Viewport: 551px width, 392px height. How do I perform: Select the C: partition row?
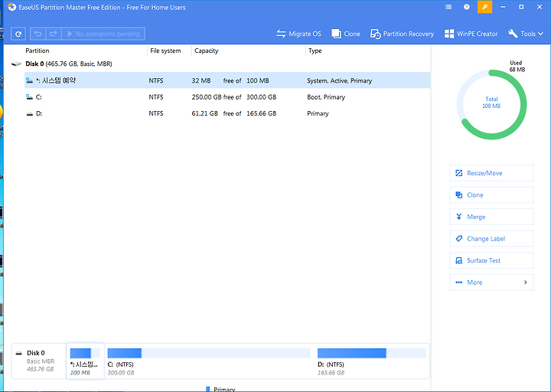(x=227, y=97)
